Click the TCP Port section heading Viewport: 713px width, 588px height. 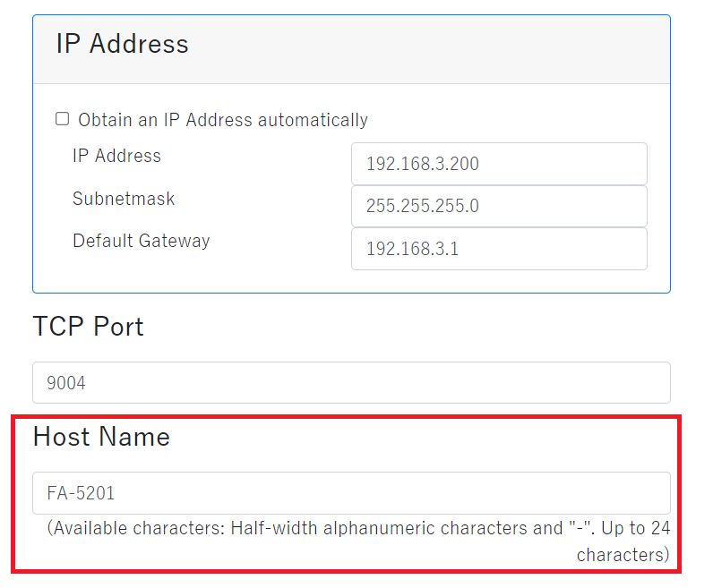pos(88,327)
